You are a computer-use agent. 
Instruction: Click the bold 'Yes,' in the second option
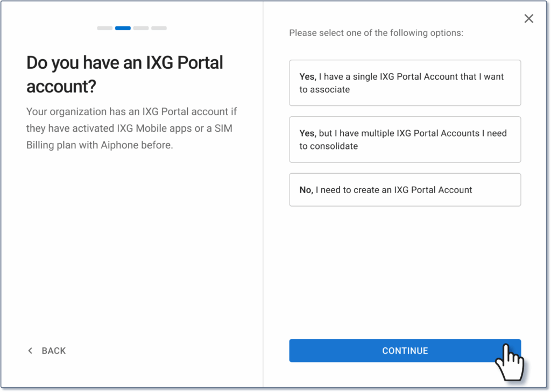click(x=308, y=133)
